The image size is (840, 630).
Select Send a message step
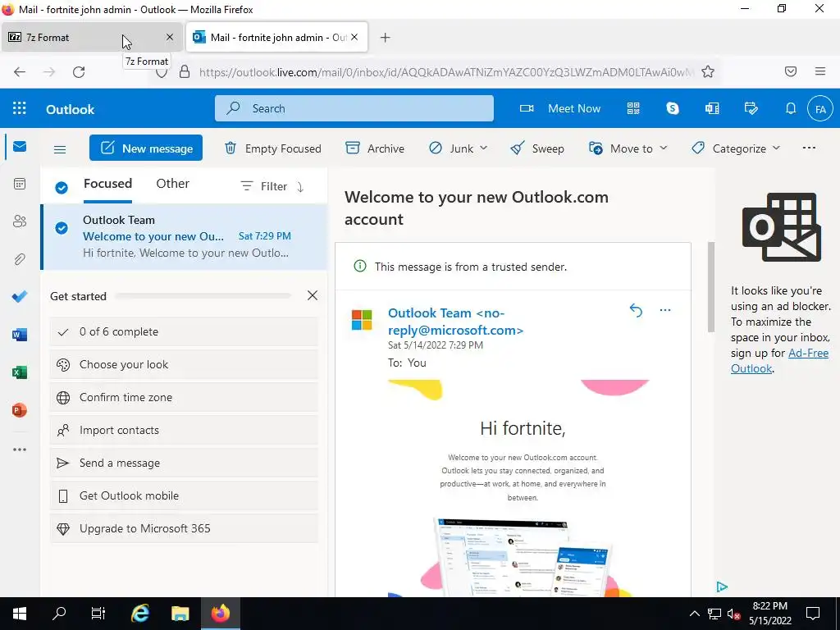[184, 463]
